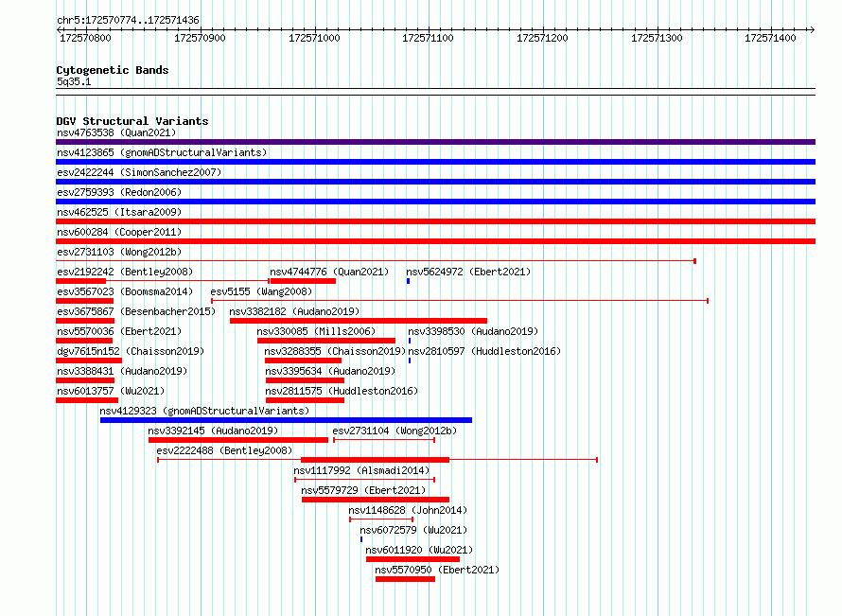Open dgv7615n152 (Chaisson2019) variant
Viewport: 842px width, 616px height.
[x=131, y=351]
